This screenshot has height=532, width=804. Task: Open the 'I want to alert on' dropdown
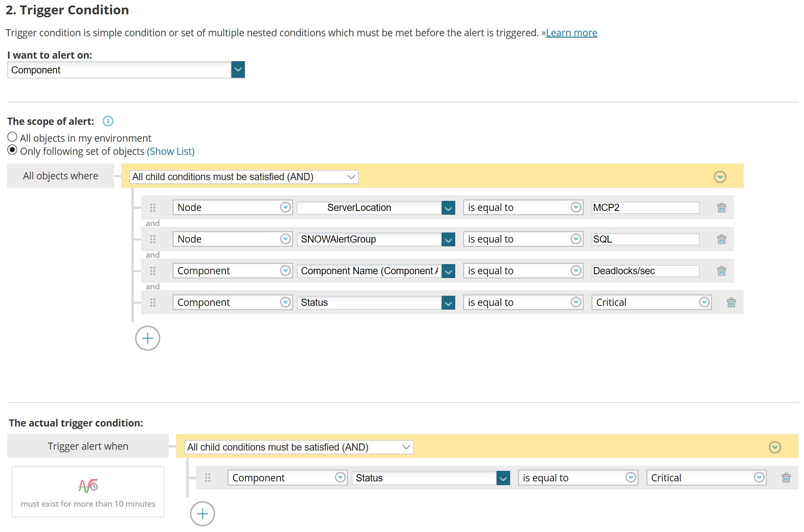(x=238, y=70)
